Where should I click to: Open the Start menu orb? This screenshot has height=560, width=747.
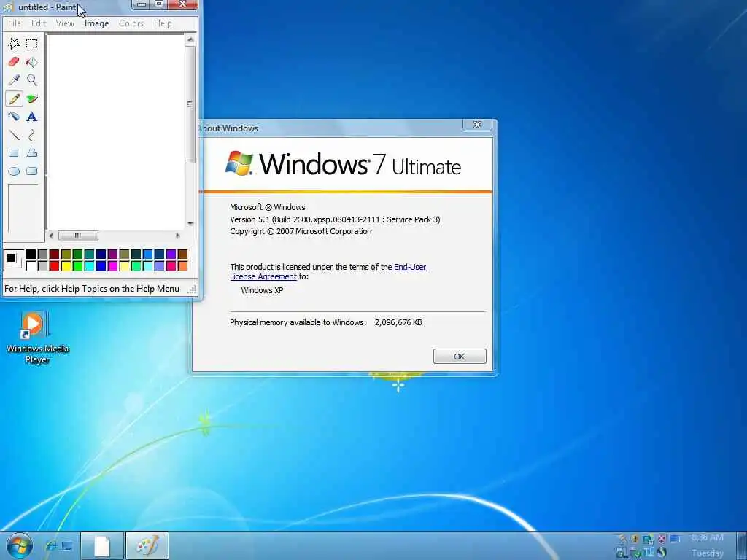click(x=20, y=545)
